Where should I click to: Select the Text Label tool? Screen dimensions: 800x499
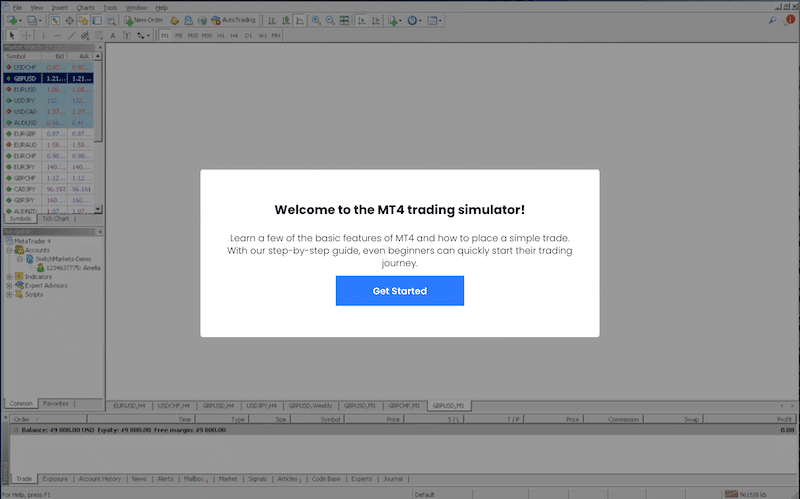pos(127,35)
